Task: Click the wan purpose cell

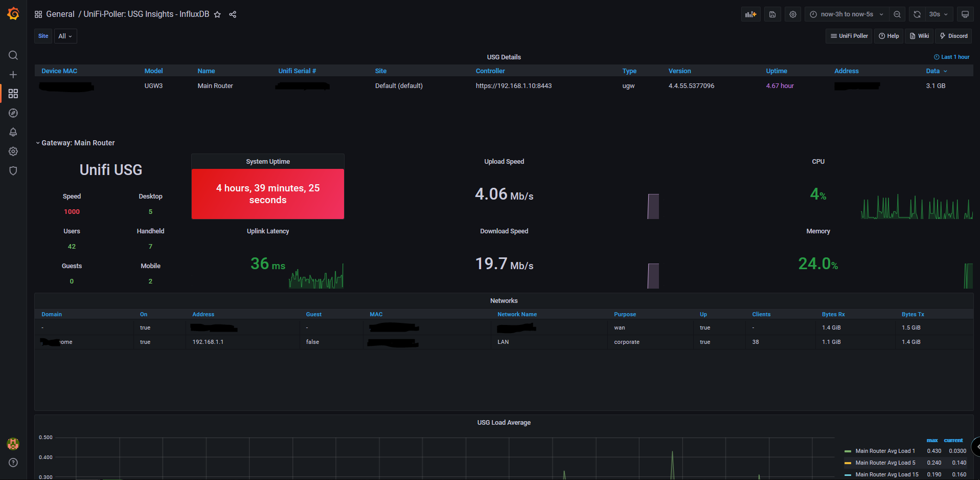Action: (x=619, y=328)
